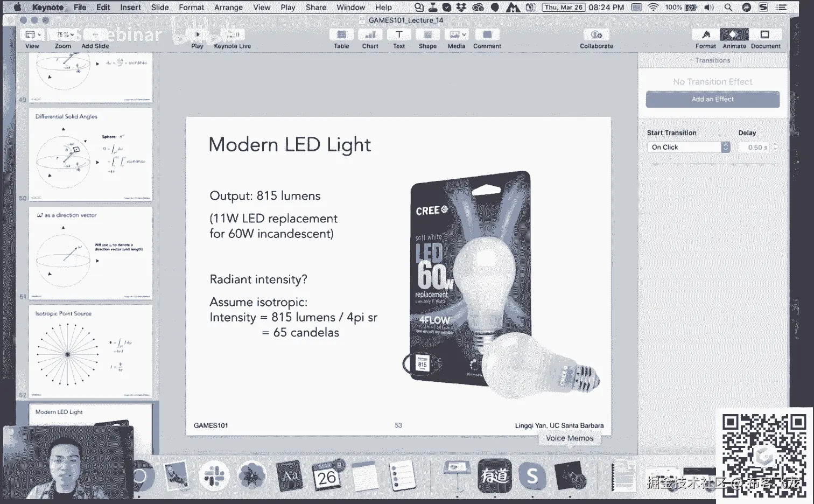This screenshot has width=814, height=504.
Task: Click 'Lingqi Yan, UC Santa Barbara' footer
Action: point(559,425)
